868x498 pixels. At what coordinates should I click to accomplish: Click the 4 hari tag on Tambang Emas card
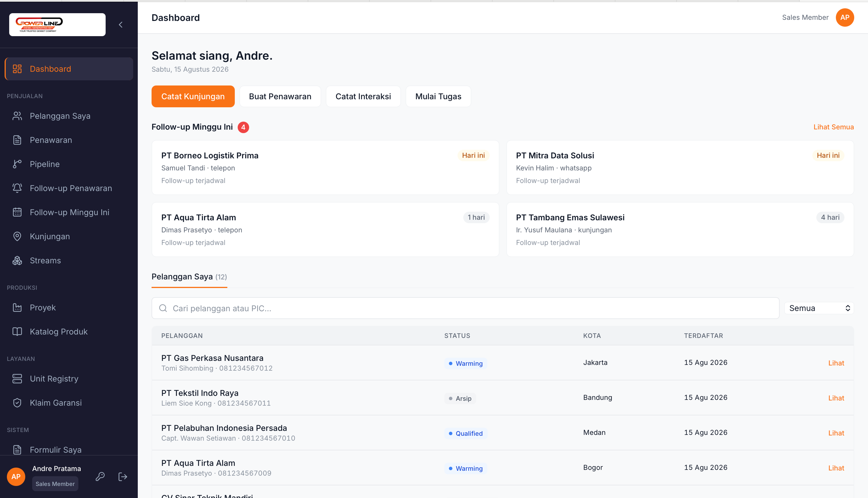pyautogui.click(x=830, y=217)
